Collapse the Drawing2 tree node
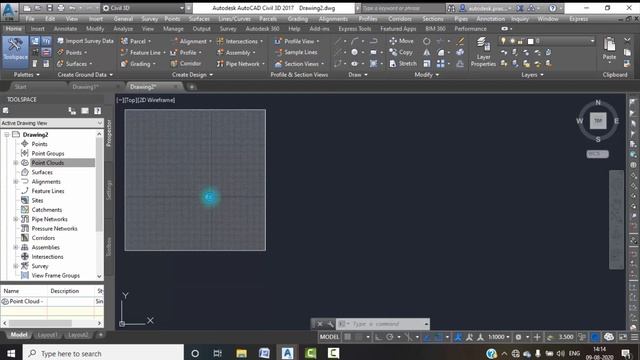640x360 pixels. coord(7,134)
